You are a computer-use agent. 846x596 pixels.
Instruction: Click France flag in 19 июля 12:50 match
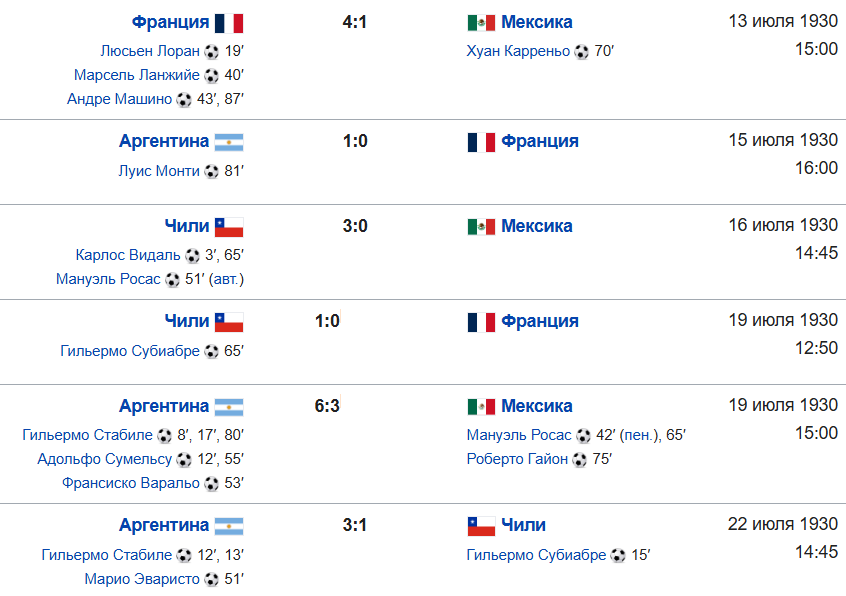(x=481, y=323)
